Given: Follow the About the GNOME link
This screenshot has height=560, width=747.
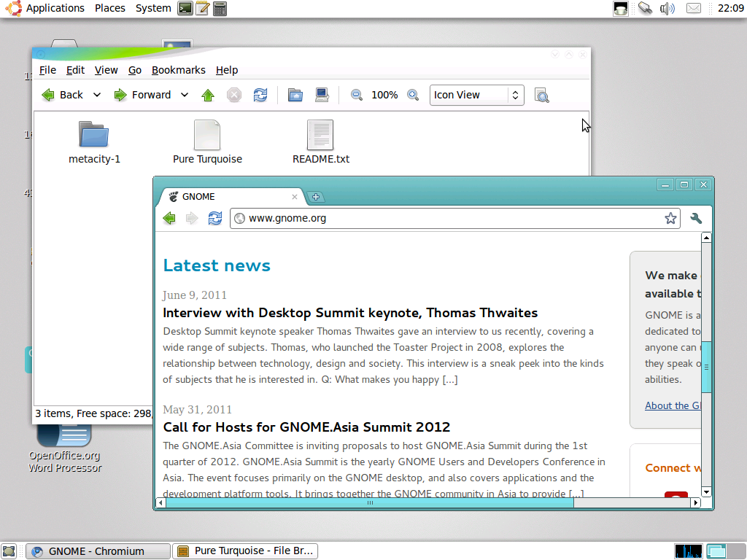Looking at the screenshot, I should pyautogui.click(x=673, y=405).
